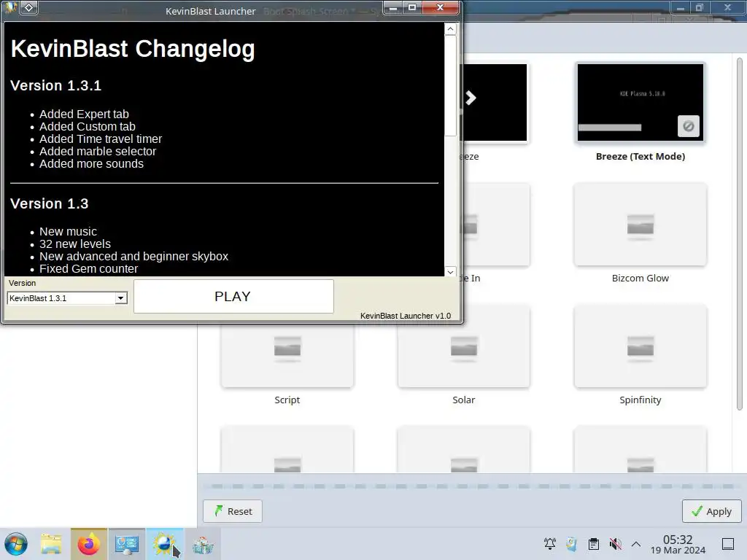This screenshot has width=747, height=560.
Task: Open the notifications bell in system tray
Action: tap(550, 544)
